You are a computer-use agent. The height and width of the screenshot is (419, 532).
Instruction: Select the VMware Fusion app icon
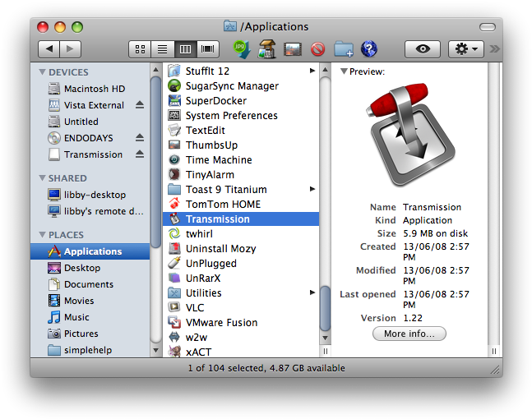(x=174, y=322)
